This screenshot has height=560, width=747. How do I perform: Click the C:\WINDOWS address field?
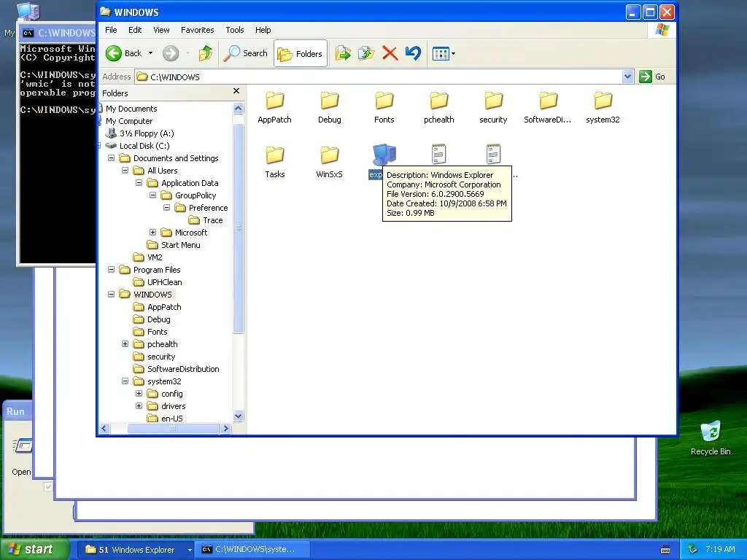[379, 77]
